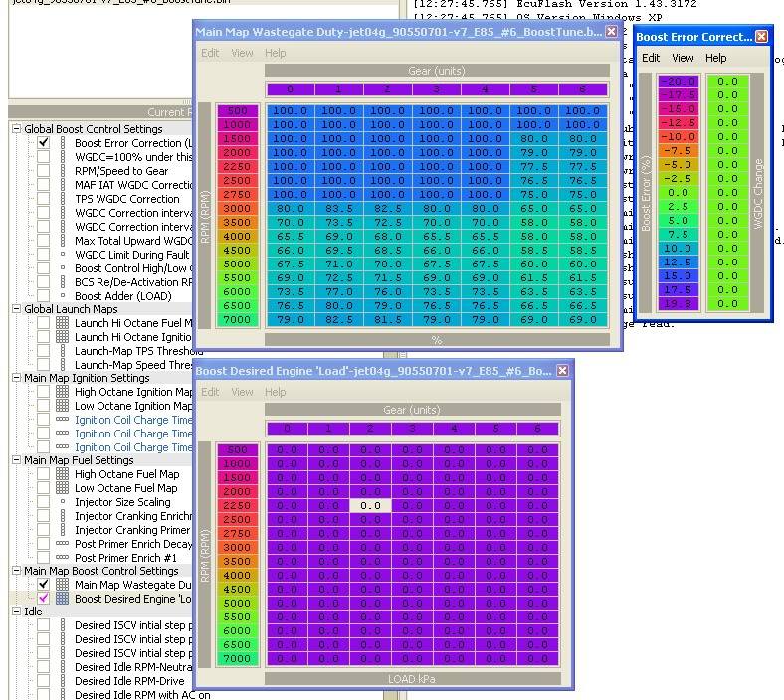This screenshot has height=700, width=784.
Task: Select the 19.8 Boost Error cell
Action: click(x=678, y=304)
